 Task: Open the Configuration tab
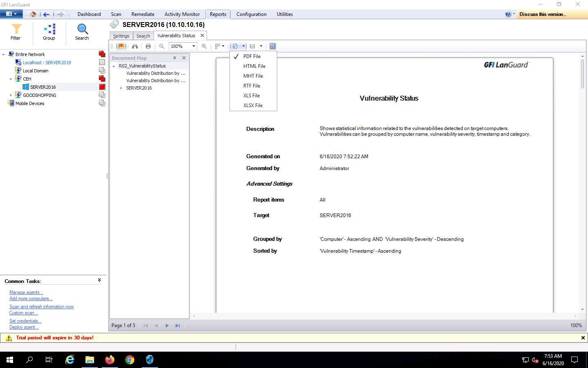252,14
